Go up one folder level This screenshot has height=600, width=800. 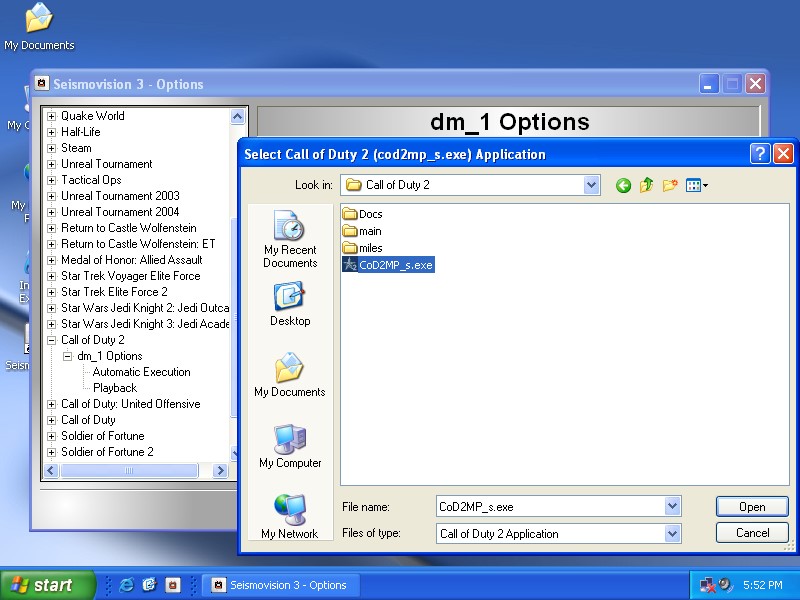646,185
